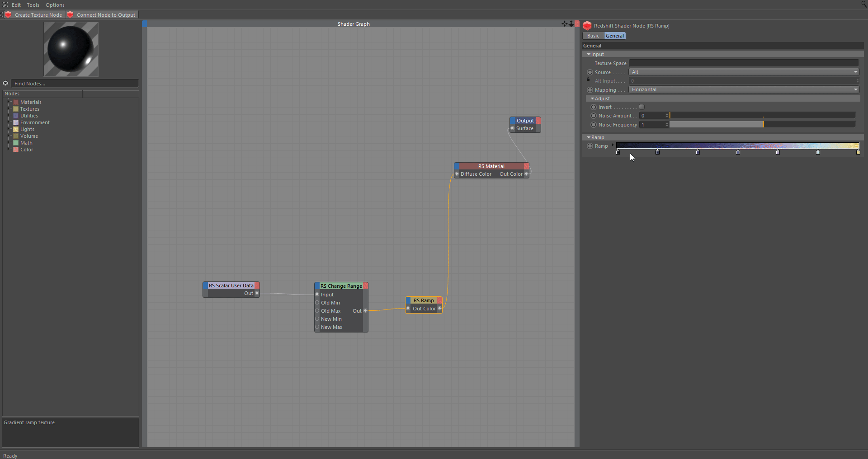This screenshot has width=868, height=459.
Task: Expand the Ramp gradient details arrow
Action: pos(613,145)
